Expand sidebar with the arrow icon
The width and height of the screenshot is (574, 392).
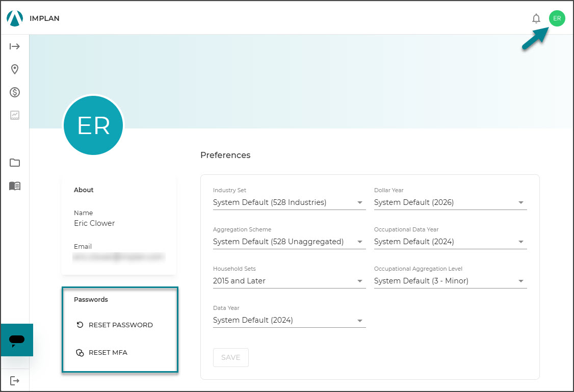point(15,46)
